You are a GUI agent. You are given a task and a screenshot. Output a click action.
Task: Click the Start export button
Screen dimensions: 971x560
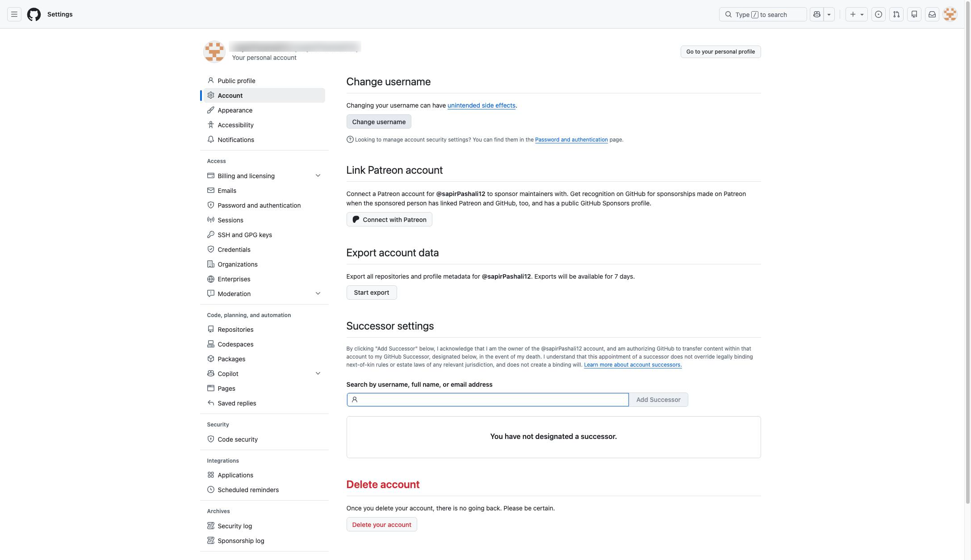coord(372,293)
